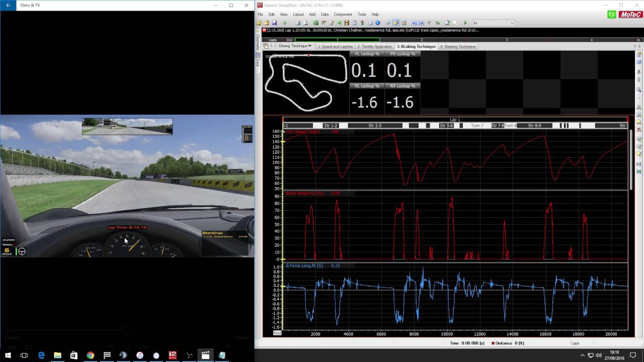
Task: Open the Layout menu in MoTeC
Action: coord(298,15)
